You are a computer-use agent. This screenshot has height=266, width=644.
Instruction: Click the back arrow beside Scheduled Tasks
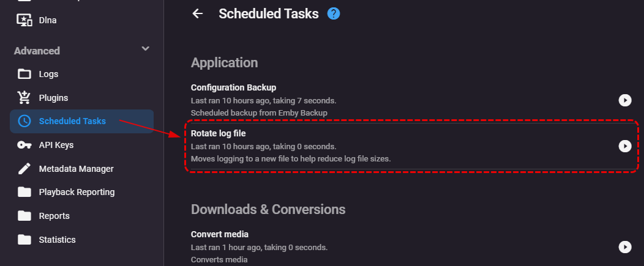197,13
